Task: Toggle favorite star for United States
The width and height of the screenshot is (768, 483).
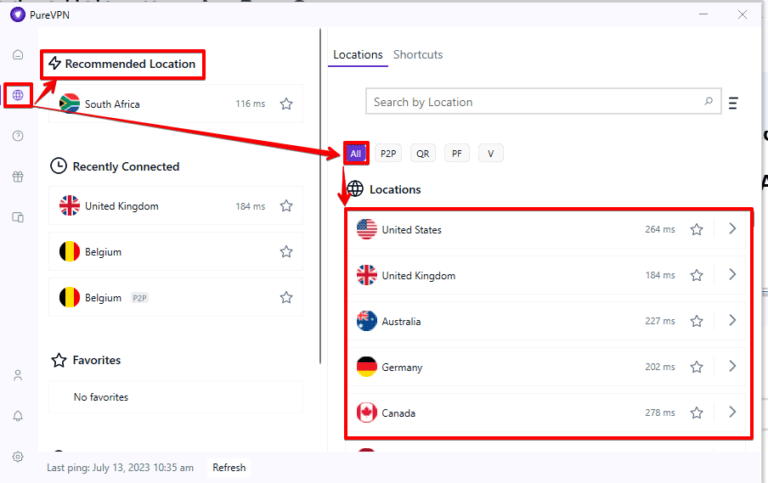Action: (x=696, y=230)
